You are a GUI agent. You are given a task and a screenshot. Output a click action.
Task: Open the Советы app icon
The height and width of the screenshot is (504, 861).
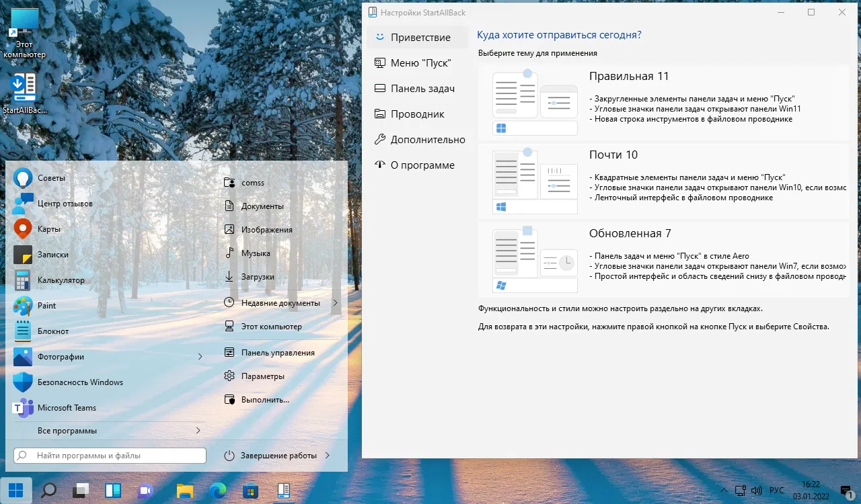[x=24, y=178]
